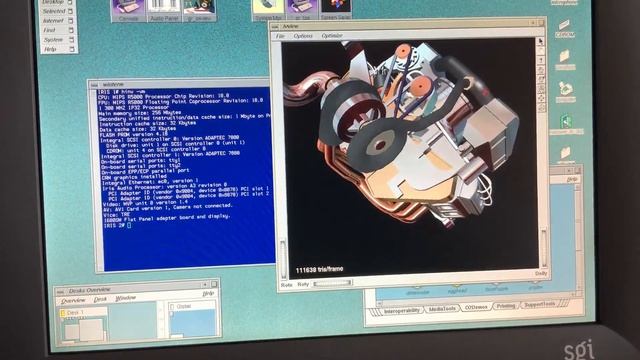The image size is (640, 360).
Task: Open Options menu in the 3D viewer
Action: (303, 36)
